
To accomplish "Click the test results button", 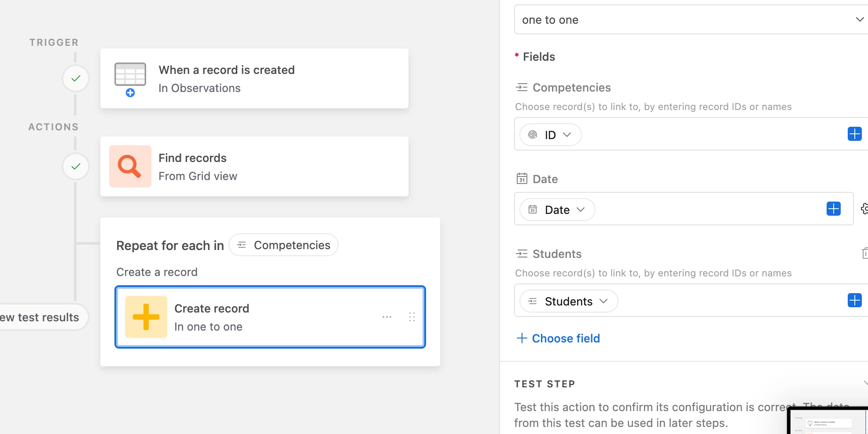I will (42, 317).
